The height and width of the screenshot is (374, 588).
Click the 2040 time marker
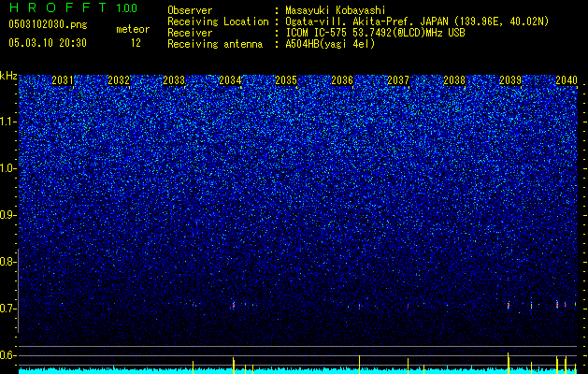pyautogui.click(x=566, y=80)
